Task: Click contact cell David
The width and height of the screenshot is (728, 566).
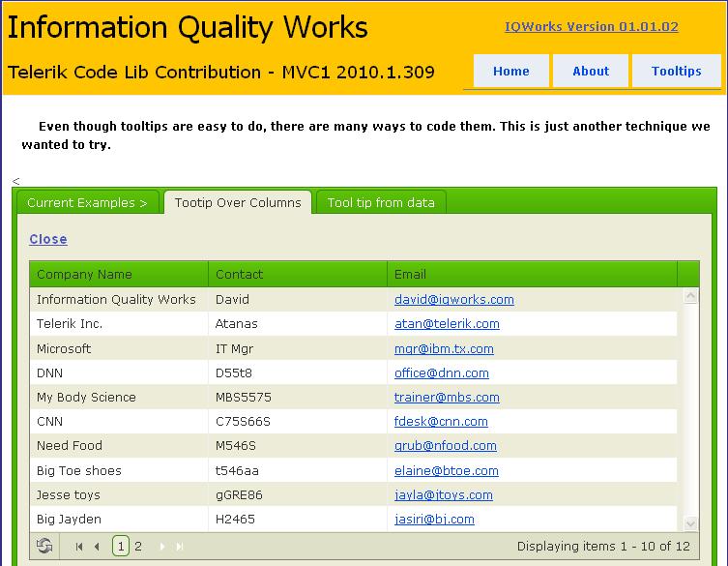Action: pyautogui.click(x=298, y=299)
